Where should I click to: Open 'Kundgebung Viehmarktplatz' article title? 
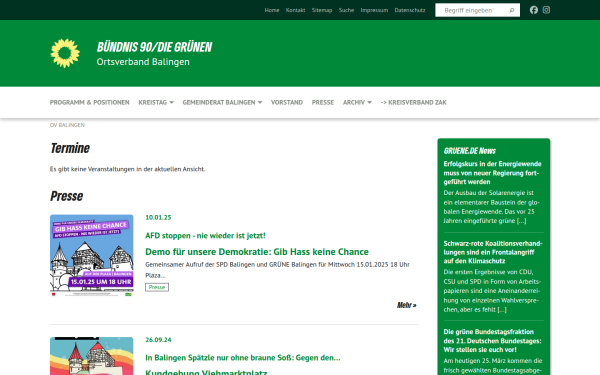206,372
